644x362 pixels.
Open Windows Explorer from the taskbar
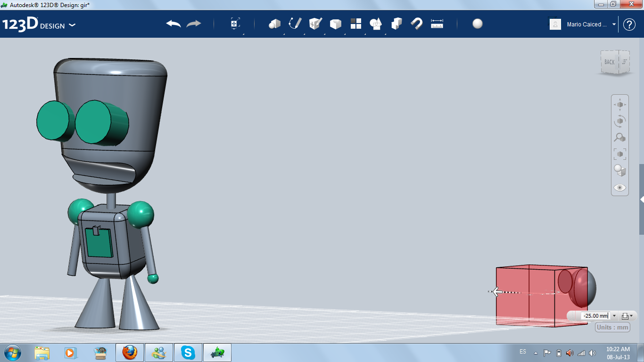coord(42,353)
